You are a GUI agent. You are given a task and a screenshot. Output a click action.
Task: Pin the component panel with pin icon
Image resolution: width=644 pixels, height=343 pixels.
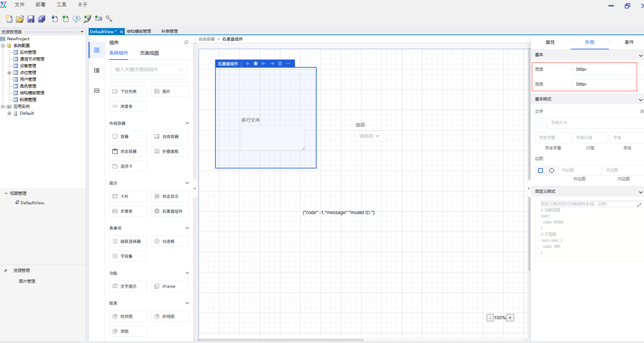[x=186, y=42]
